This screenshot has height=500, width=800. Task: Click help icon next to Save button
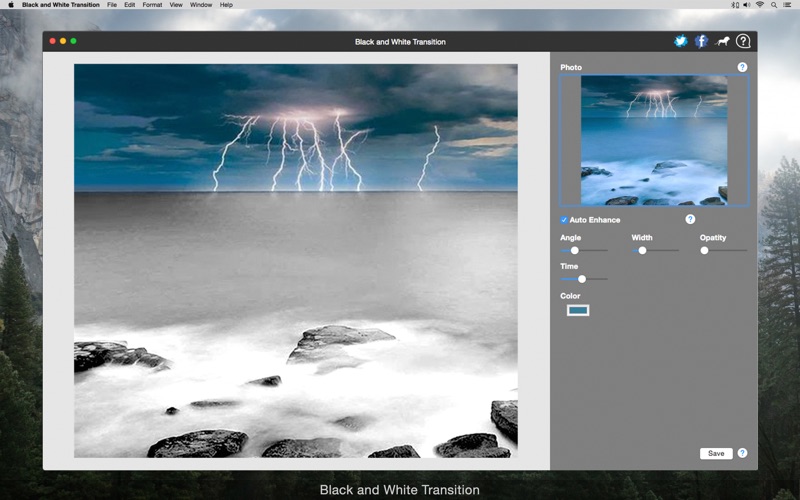coord(742,453)
